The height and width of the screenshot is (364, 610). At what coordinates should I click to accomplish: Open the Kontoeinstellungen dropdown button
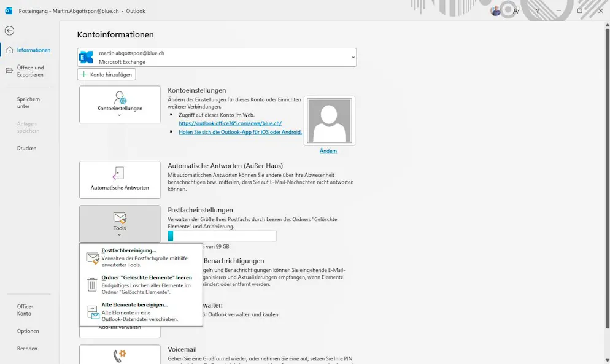pyautogui.click(x=120, y=104)
